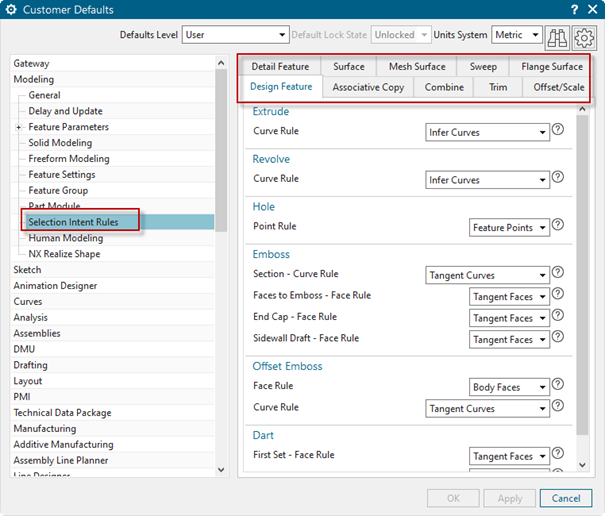This screenshot has width=605, height=516.
Task: Click help icon for End Cap Face Rule
Action: (x=558, y=317)
